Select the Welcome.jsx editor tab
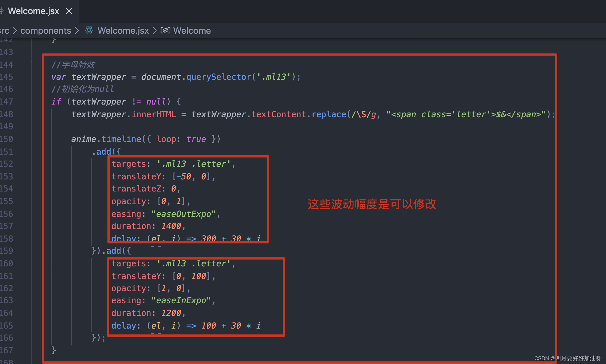The width and height of the screenshot is (606, 364). 33,11
